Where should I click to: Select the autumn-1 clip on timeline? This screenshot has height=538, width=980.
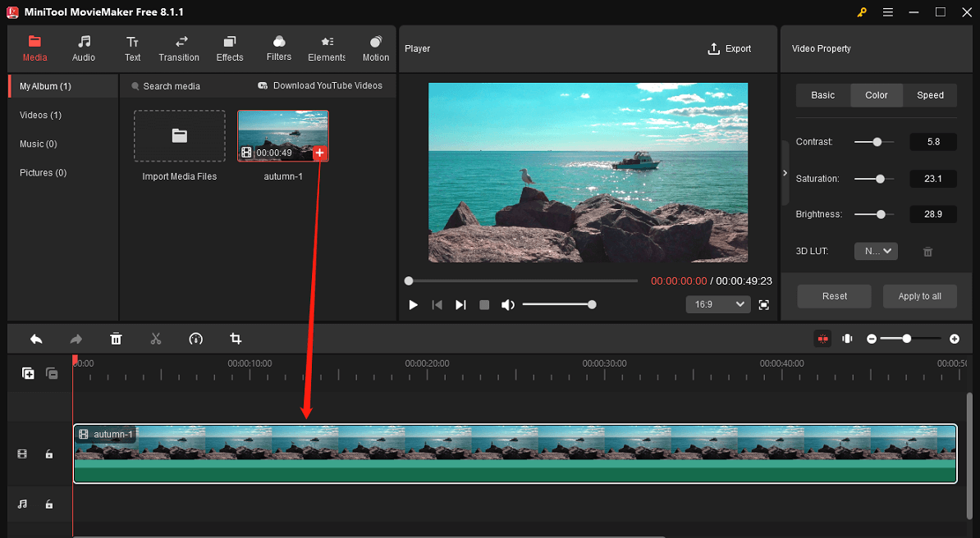point(515,454)
